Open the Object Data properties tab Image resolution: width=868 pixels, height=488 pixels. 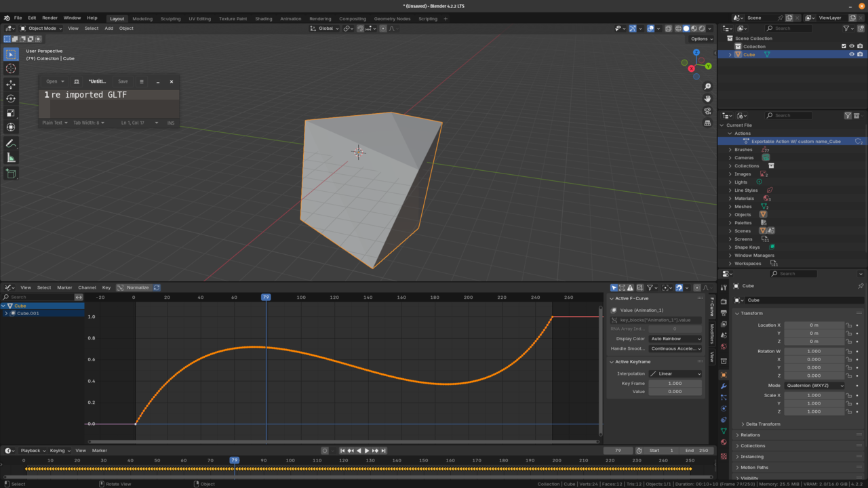pyautogui.click(x=724, y=431)
